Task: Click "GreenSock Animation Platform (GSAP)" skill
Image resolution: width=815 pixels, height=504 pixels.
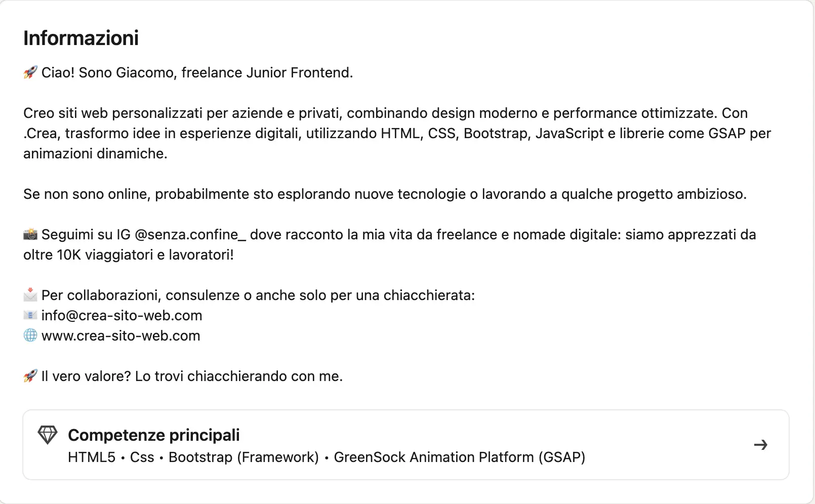Action: (x=459, y=457)
